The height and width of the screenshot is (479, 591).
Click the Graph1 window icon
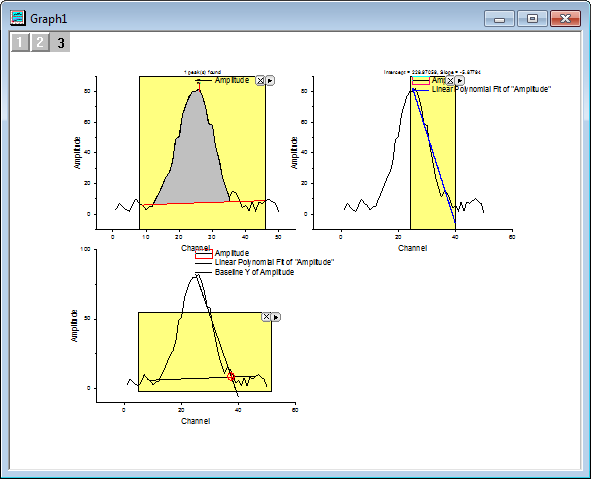point(18,18)
